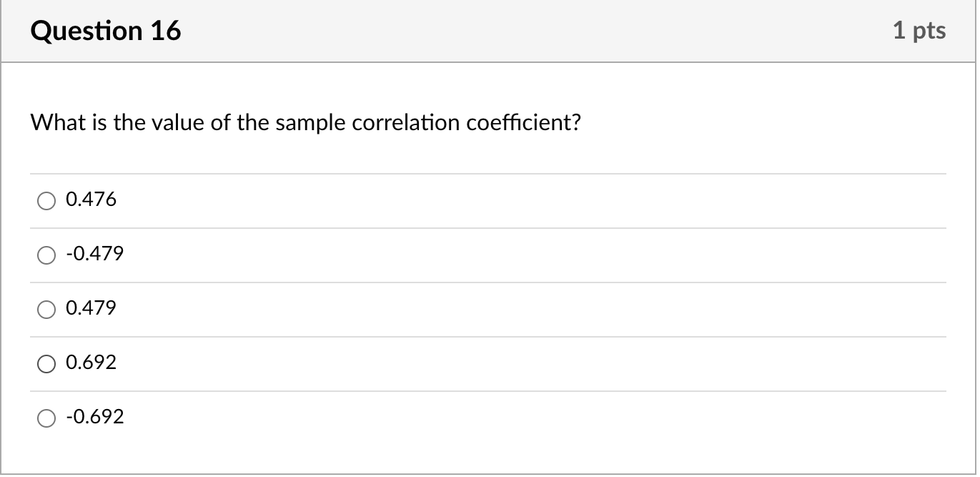Screen dimensions: 980x477
Task: Select the 0.476 radio button
Action: pyautogui.click(x=46, y=201)
